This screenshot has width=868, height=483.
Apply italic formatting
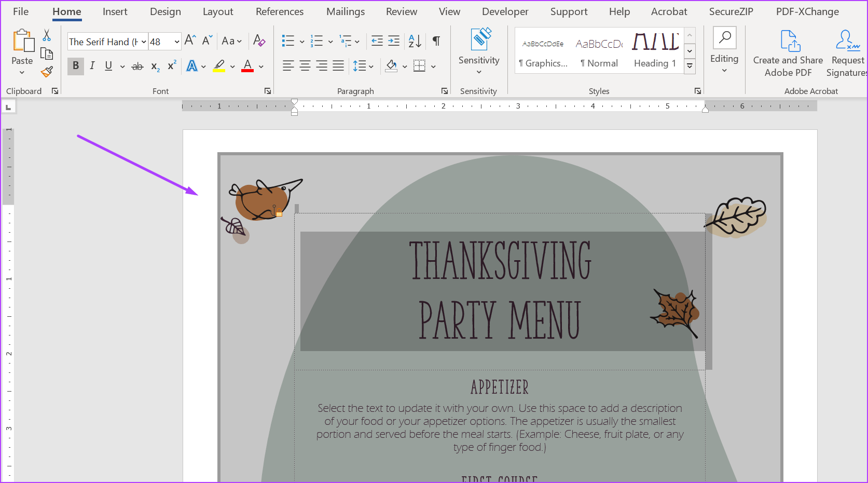point(92,66)
